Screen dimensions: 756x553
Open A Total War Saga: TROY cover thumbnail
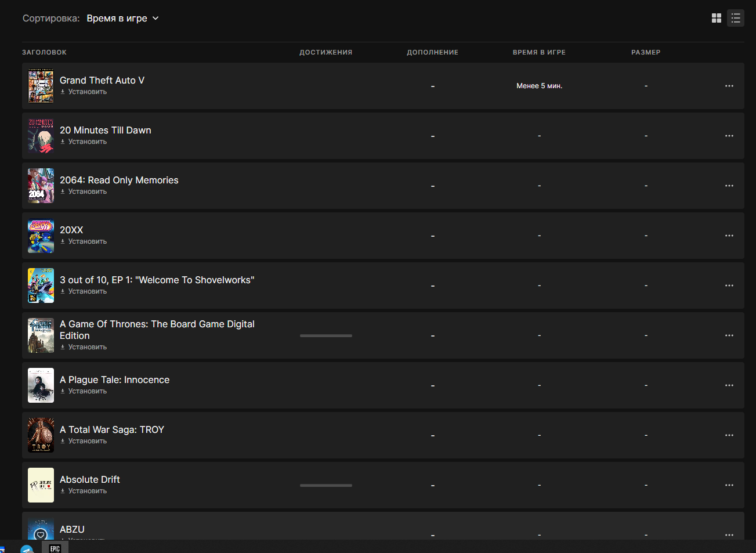pyautogui.click(x=41, y=435)
